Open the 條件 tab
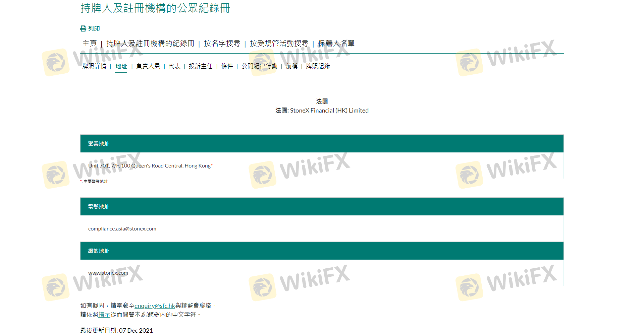Viewport: 644px width, 335px height. 227,66
